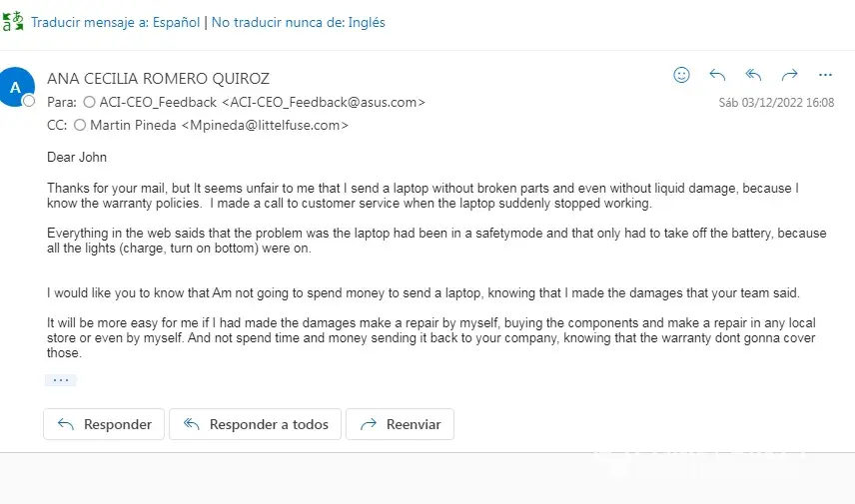Open the smiley reaction picker
The image size is (855, 504).
[x=682, y=75]
